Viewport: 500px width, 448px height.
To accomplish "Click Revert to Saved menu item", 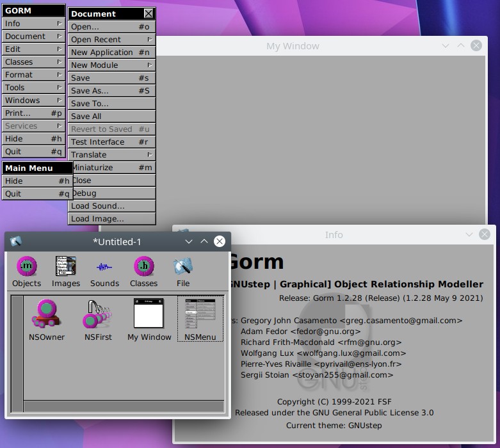I will click(x=111, y=129).
